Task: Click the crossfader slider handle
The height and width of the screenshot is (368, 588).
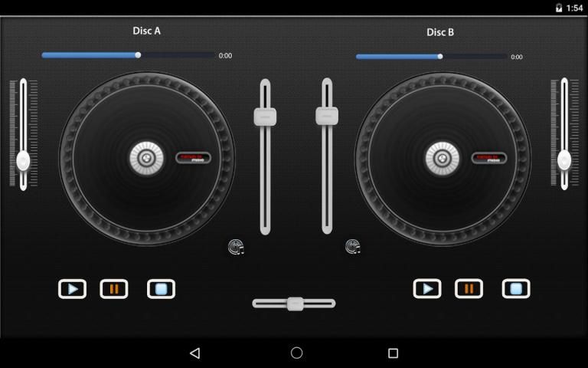Action: (x=296, y=304)
